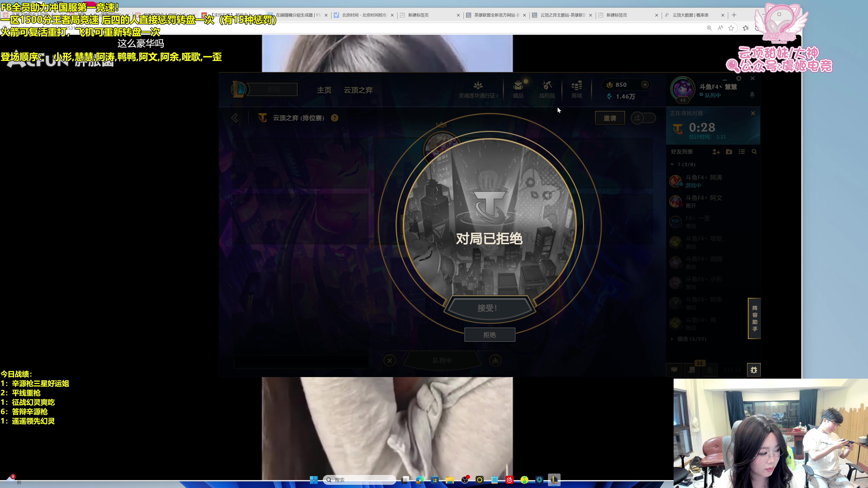Open the 阵容助手 lineup helper panel
The width and height of the screenshot is (868, 488).
pos(754,318)
